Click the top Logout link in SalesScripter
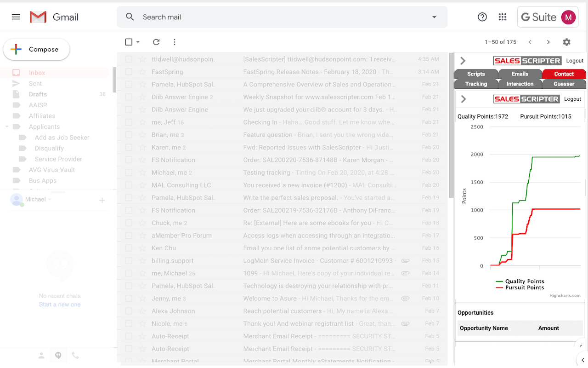The height and width of the screenshot is (368, 588). point(575,61)
